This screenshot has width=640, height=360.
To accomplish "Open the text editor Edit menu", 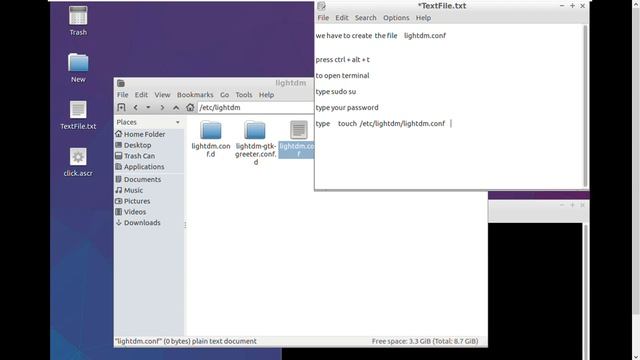I will click(342, 18).
